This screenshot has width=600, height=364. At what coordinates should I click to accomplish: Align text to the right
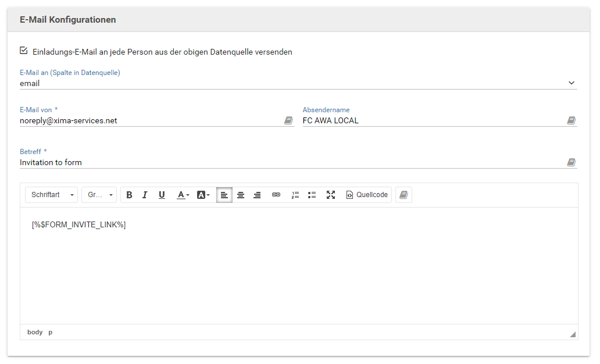click(x=257, y=195)
